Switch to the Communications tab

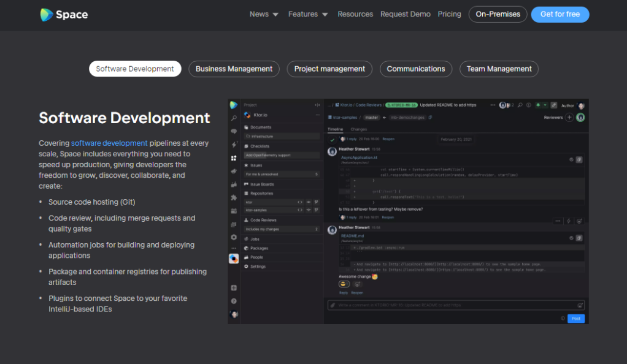pos(416,69)
